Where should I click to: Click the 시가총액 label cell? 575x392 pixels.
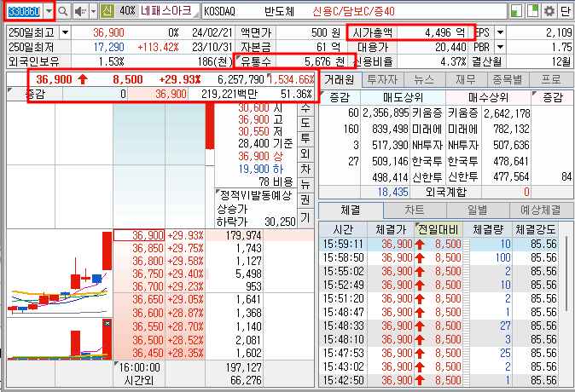372,32
